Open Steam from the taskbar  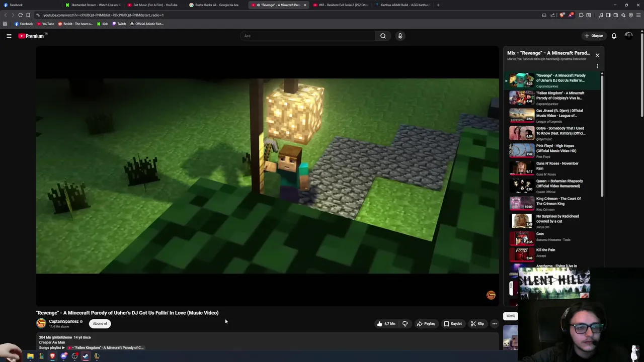coord(86,356)
